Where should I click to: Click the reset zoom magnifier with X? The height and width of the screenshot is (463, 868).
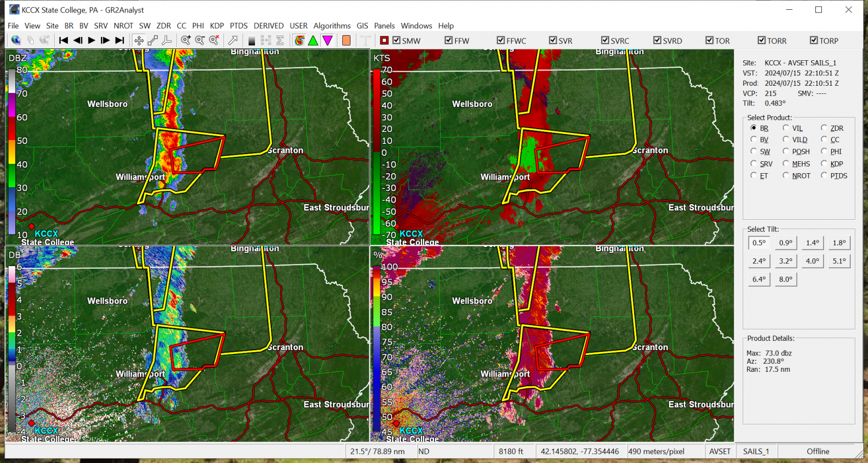coord(214,40)
